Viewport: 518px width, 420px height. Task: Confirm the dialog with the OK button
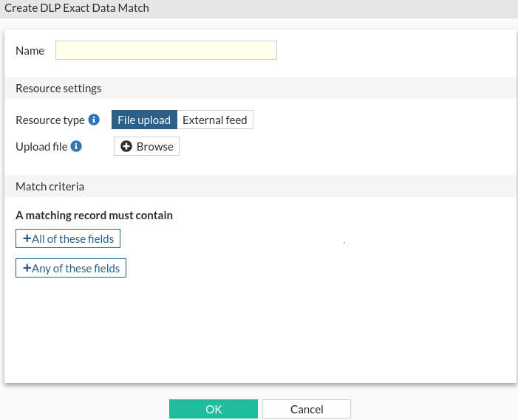213,409
